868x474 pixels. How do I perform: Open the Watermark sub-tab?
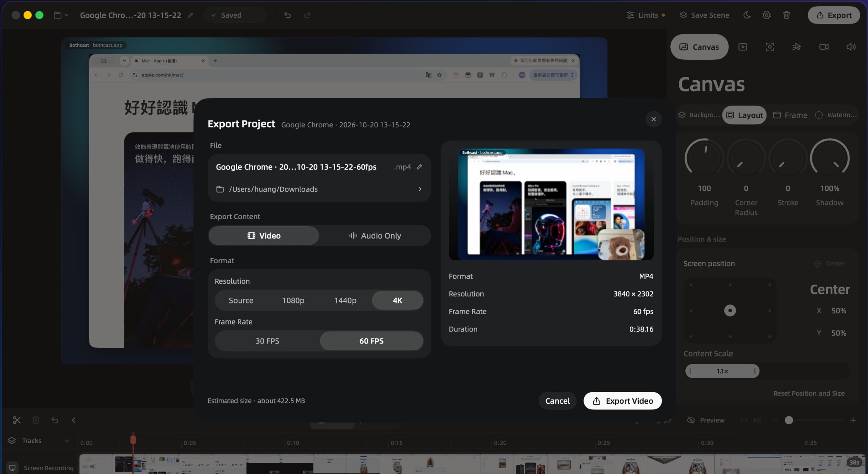[x=836, y=115]
